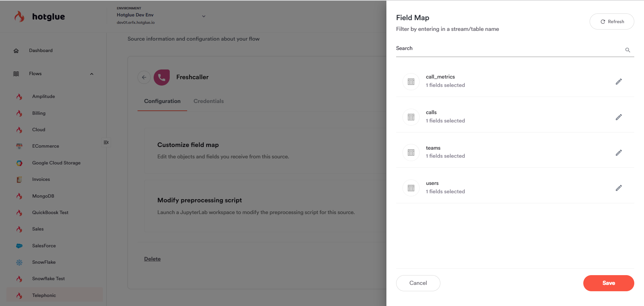644x306 pixels.
Task: Click the Freshcaller phone icon
Action: click(x=162, y=78)
